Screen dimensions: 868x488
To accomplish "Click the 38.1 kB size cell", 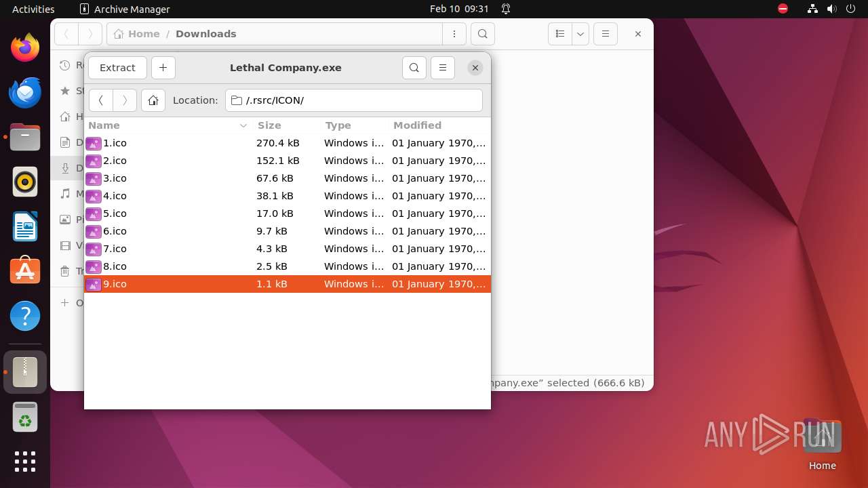I will click(275, 196).
